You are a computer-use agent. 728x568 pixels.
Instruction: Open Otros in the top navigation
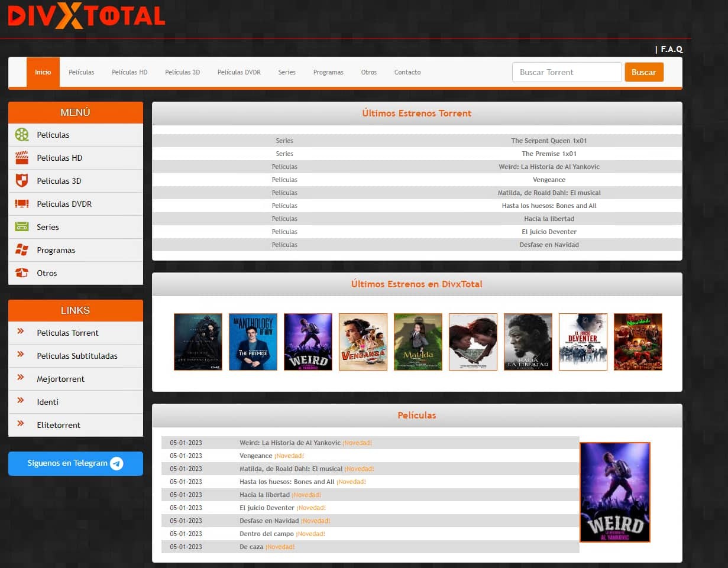pyautogui.click(x=369, y=72)
